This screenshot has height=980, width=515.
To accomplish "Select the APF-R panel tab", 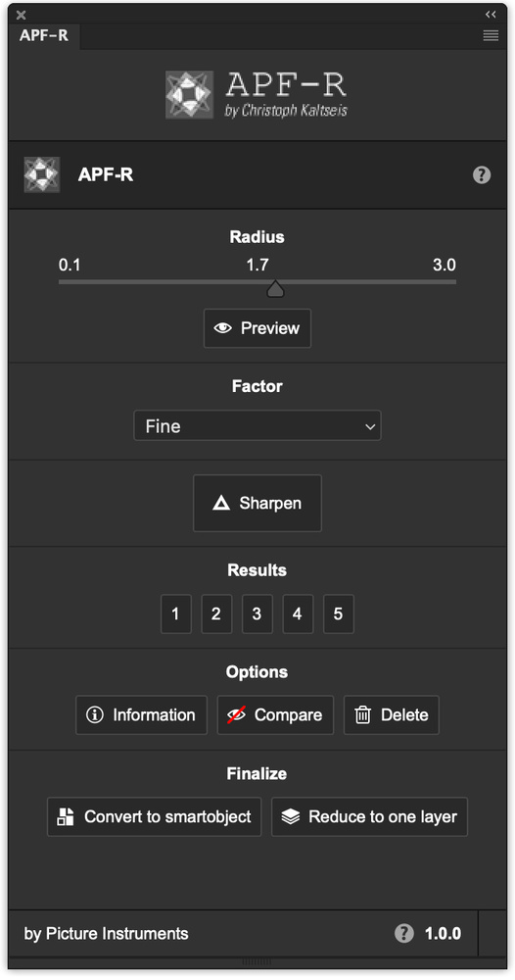I will pos(44,35).
